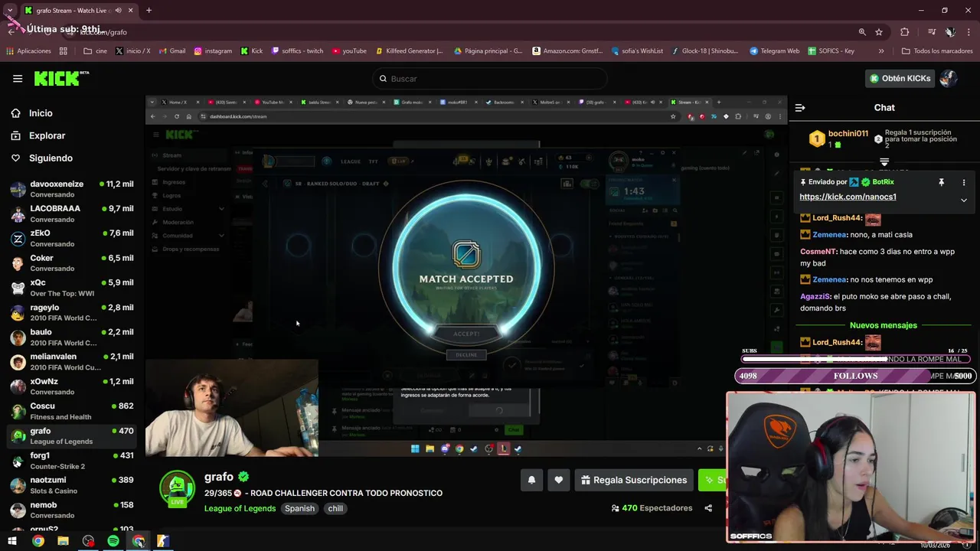Open the tab search dropdown arrow
Image resolution: width=980 pixels, height=551 pixels.
point(10,10)
